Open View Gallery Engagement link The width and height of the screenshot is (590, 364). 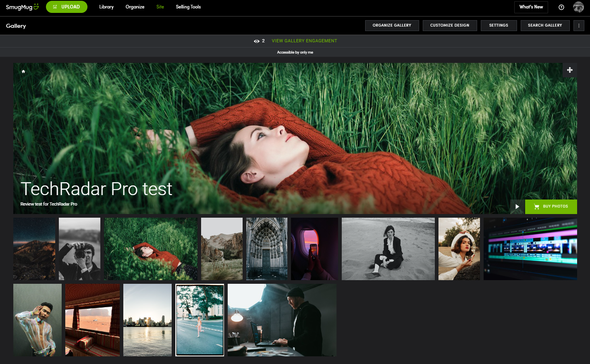(304, 41)
